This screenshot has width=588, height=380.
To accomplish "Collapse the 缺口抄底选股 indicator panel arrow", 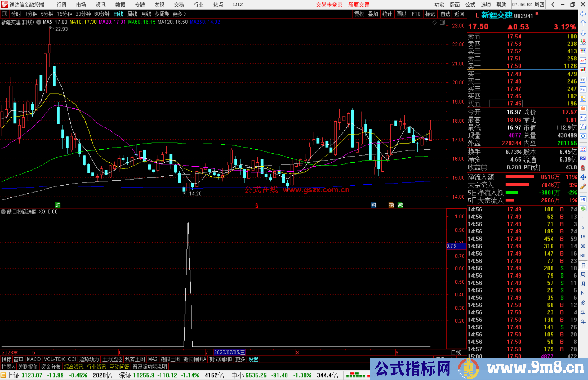I will (3, 212).
